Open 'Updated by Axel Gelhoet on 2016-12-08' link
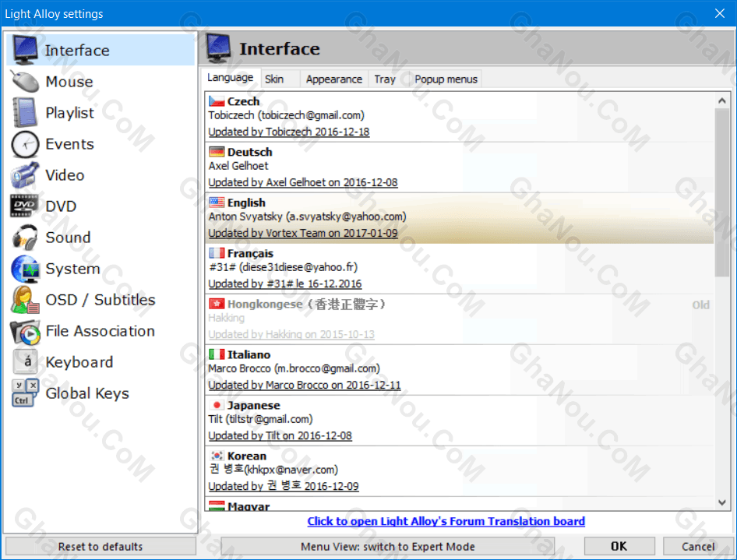The width and height of the screenshot is (737, 560). 303,182
